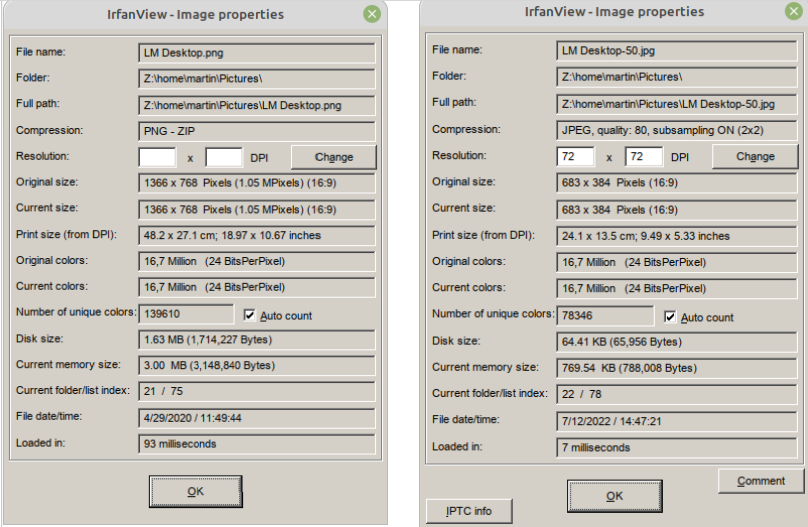Click Original colors value in right dialog
808x527 pixels.
point(677,262)
